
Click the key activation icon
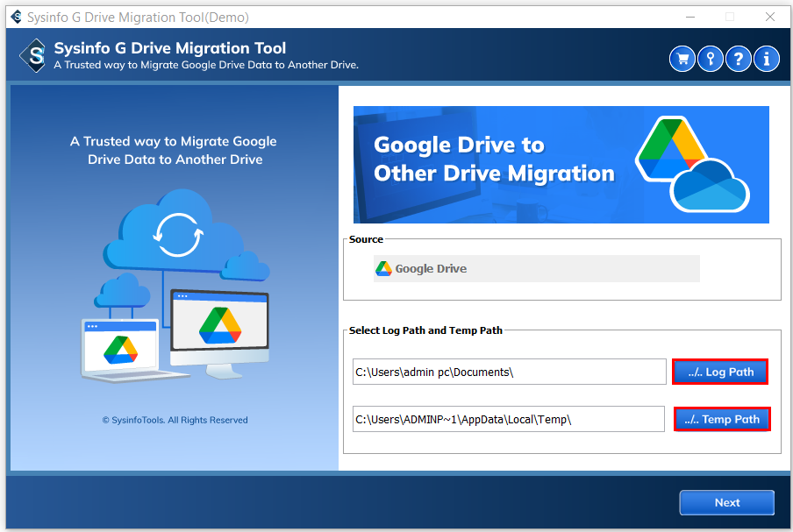pos(711,59)
